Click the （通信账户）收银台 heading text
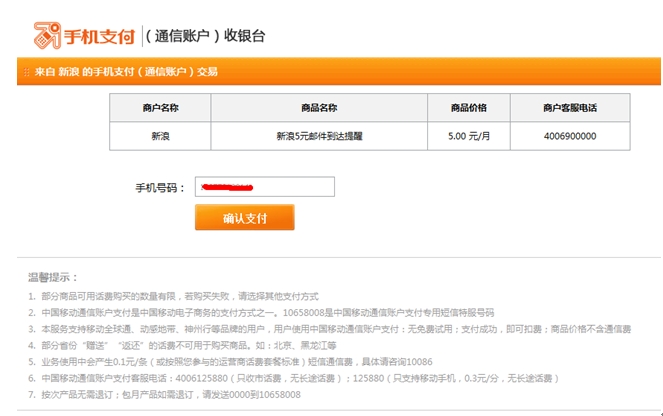The width and height of the screenshot is (663, 416). (205, 36)
